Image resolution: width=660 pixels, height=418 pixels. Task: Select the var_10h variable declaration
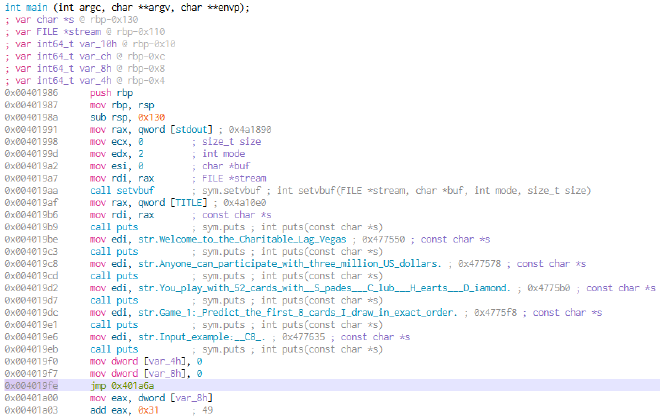[90, 44]
